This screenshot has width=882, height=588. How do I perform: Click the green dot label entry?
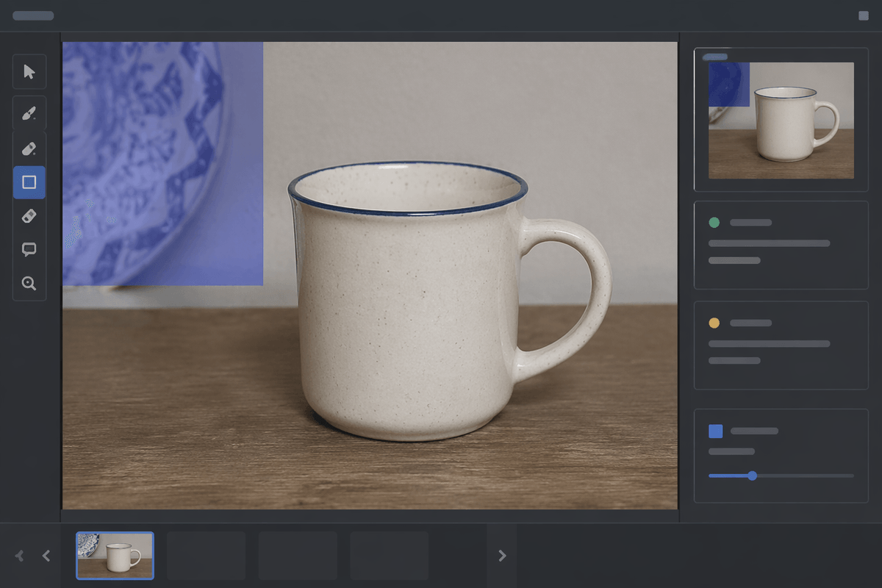[781, 245]
